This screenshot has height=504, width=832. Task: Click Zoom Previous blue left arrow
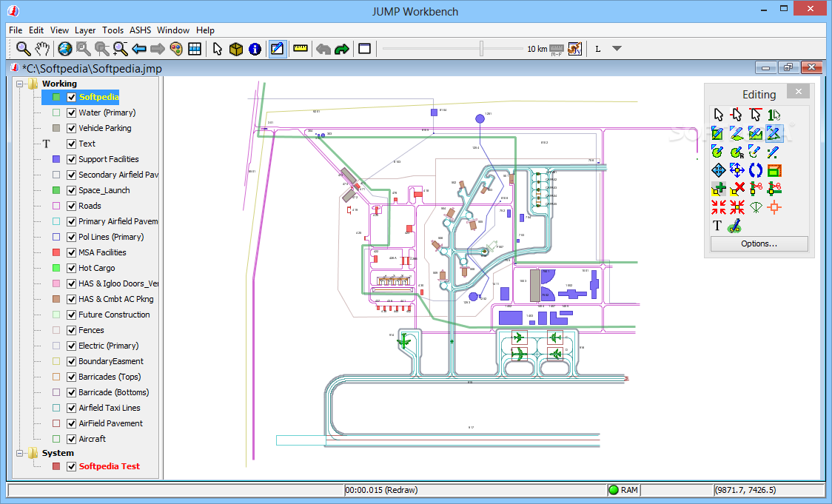click(x=139, y=49)
